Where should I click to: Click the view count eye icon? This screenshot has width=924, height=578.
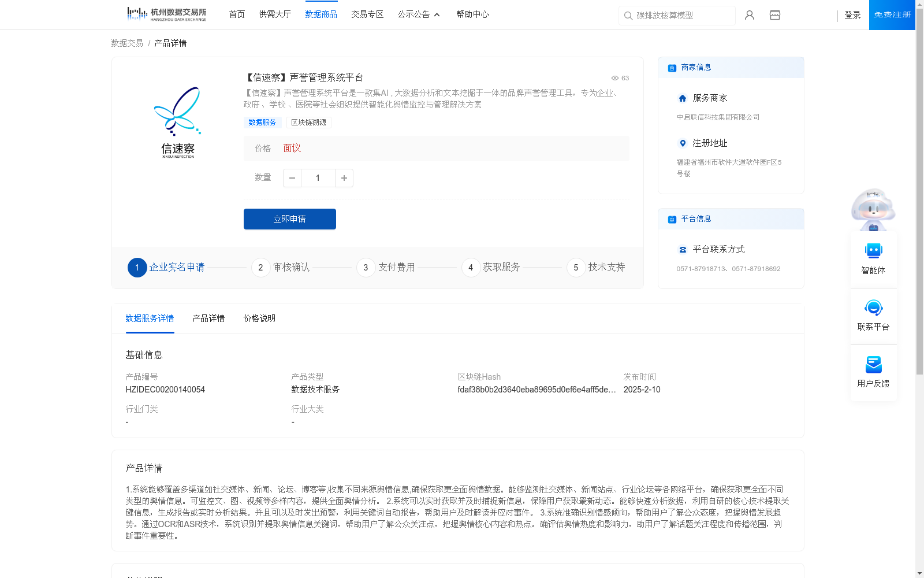[x=615, y=78]
